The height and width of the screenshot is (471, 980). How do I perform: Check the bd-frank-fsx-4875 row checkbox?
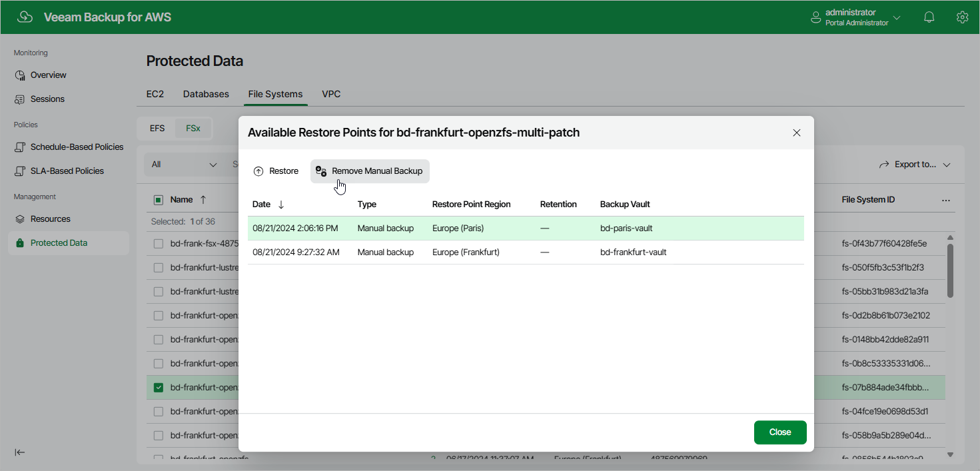[159, 244]
